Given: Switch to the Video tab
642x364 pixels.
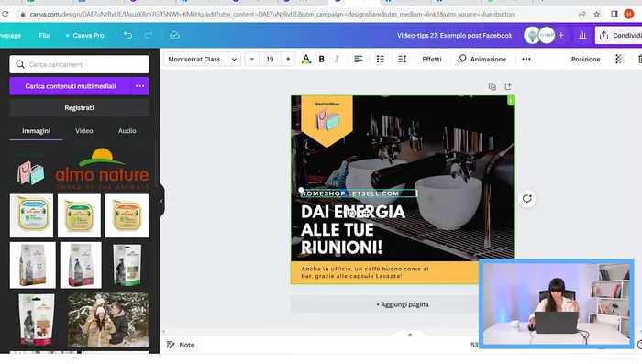Looking at the screenshot, I should [84, 131].
